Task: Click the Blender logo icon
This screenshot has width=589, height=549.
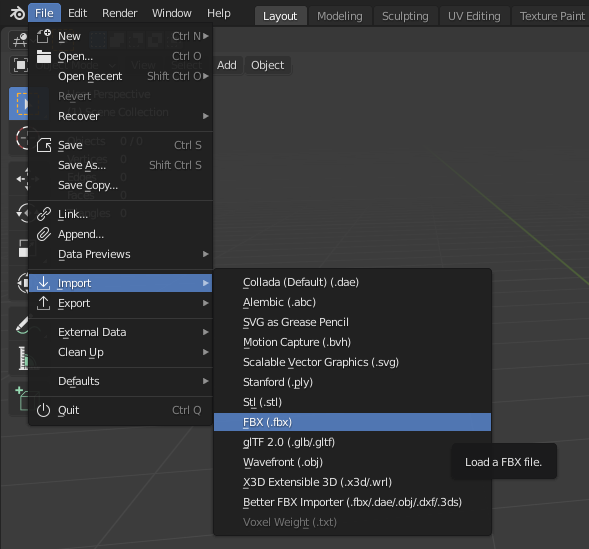Action: 17,14
